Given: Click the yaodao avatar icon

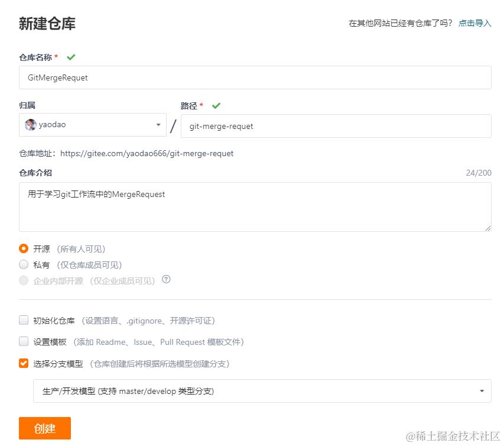Looking at the screenshot, I should point(30,125).
